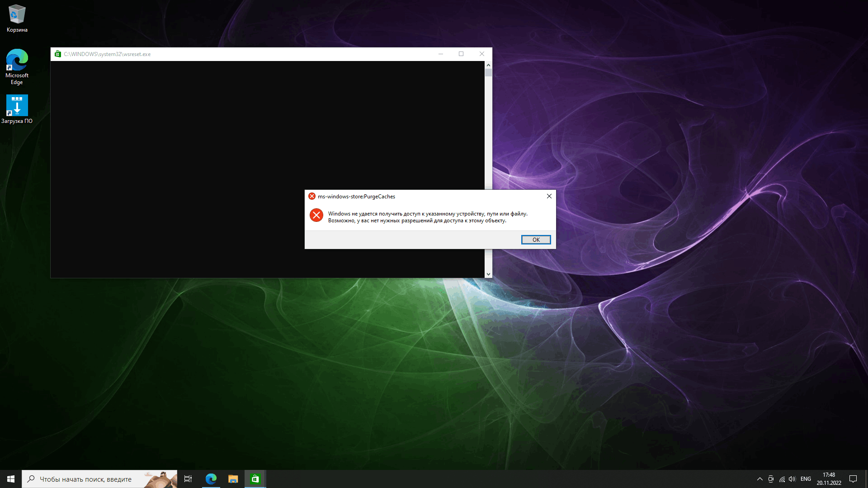Expand hidden system tray icons
The height and width of the screenshot is (488, 868).
759,479
